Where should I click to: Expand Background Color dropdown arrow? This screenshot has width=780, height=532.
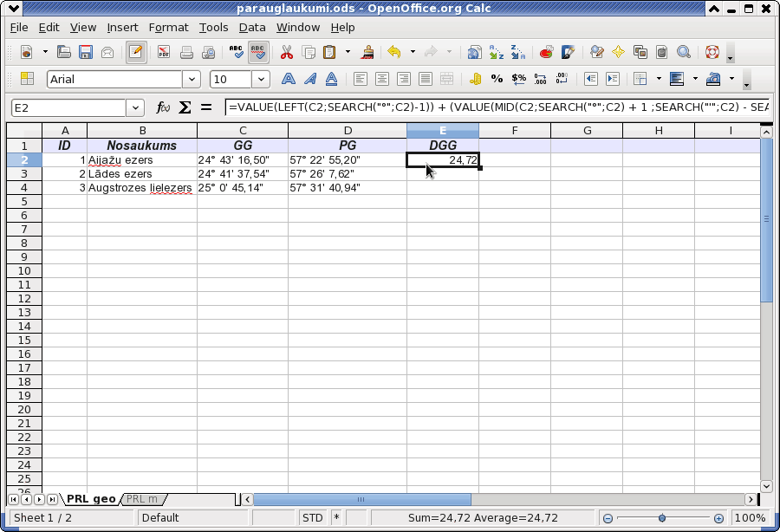[695, 79]
